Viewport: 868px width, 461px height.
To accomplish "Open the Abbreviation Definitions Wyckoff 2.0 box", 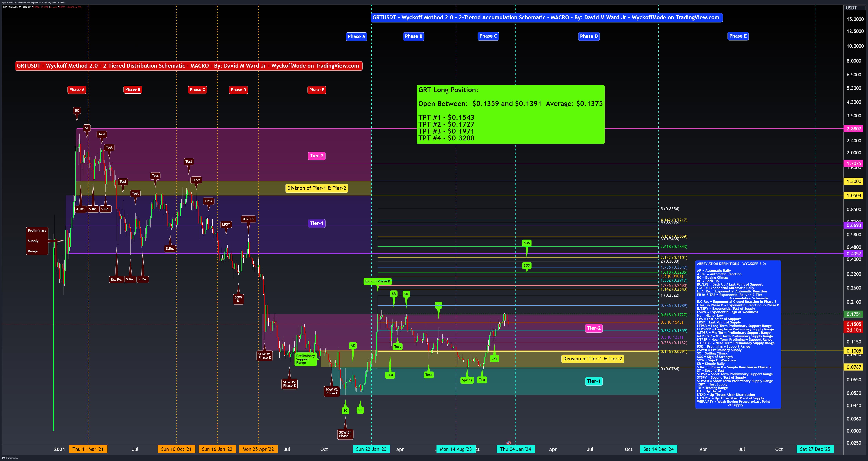I will click(738, 334).
